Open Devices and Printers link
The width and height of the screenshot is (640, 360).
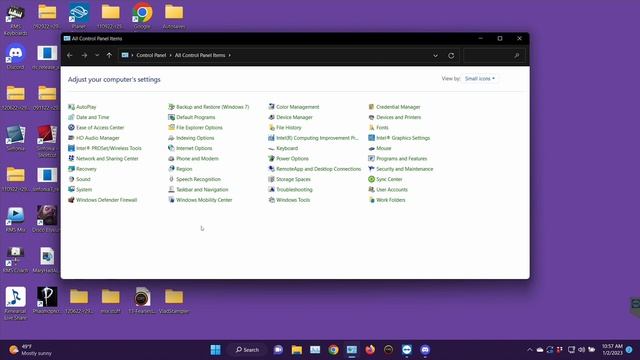point(398,117)
